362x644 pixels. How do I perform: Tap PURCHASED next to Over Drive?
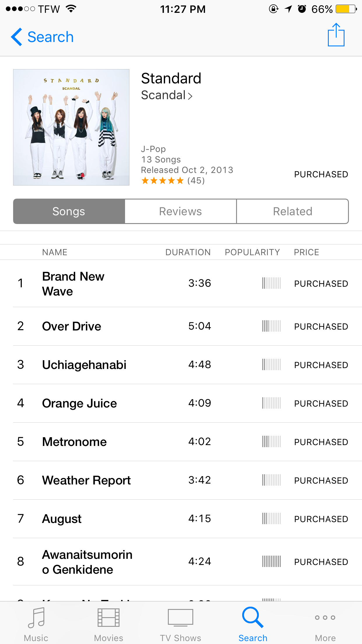pos(321,326)
